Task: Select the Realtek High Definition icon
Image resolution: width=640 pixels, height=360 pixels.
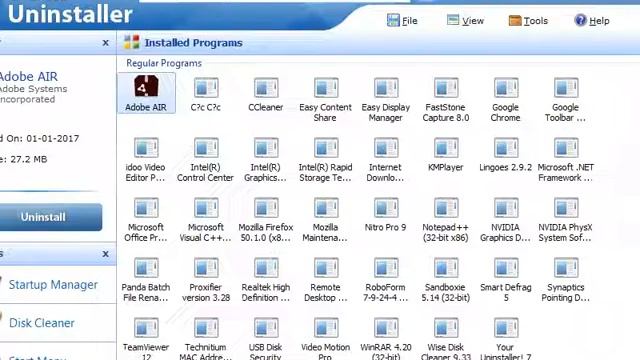Action: [266, 267]
